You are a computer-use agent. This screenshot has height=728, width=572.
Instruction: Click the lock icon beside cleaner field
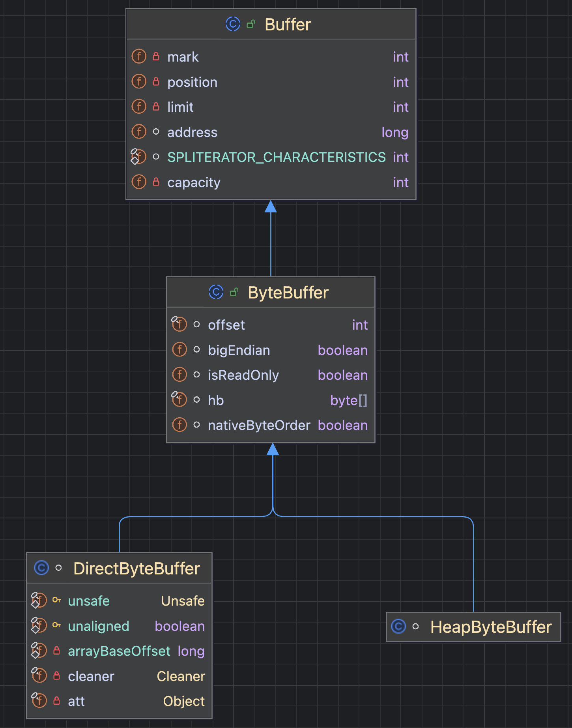coord(57,676)
